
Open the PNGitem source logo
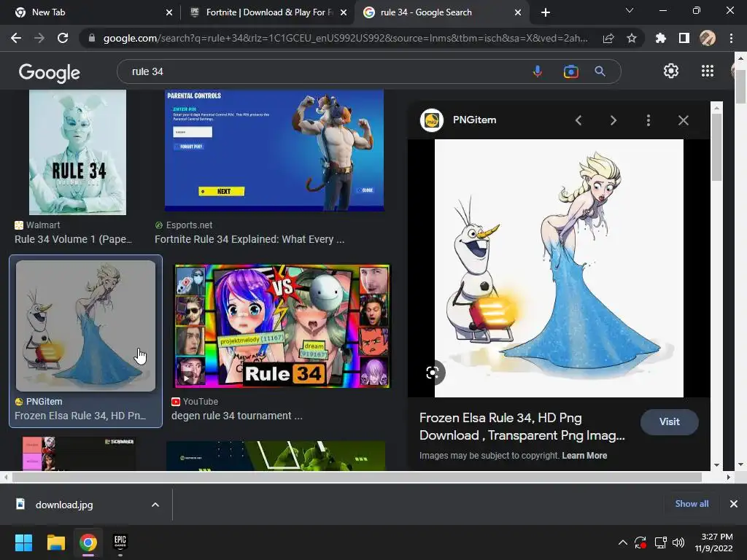coord(432,120)
